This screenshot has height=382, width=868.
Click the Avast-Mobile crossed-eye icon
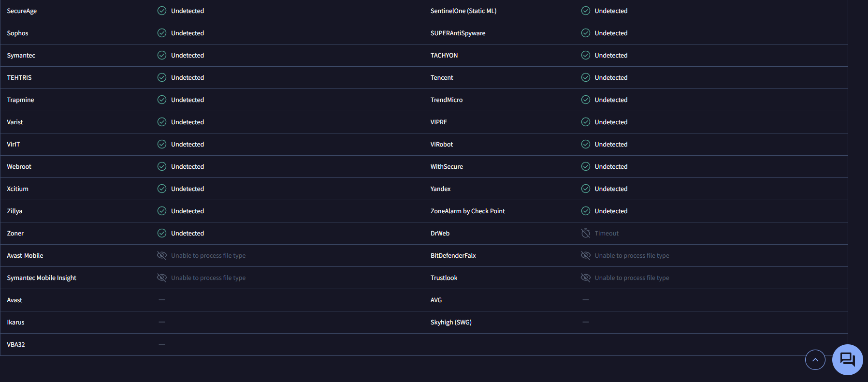[162, 255]
